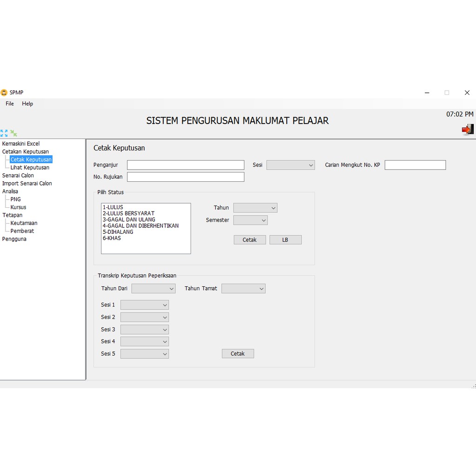Viewport: 476px width, 476px height.
Task: Focus the Carian Mengkut No. KP field
Action: point(415,165)
